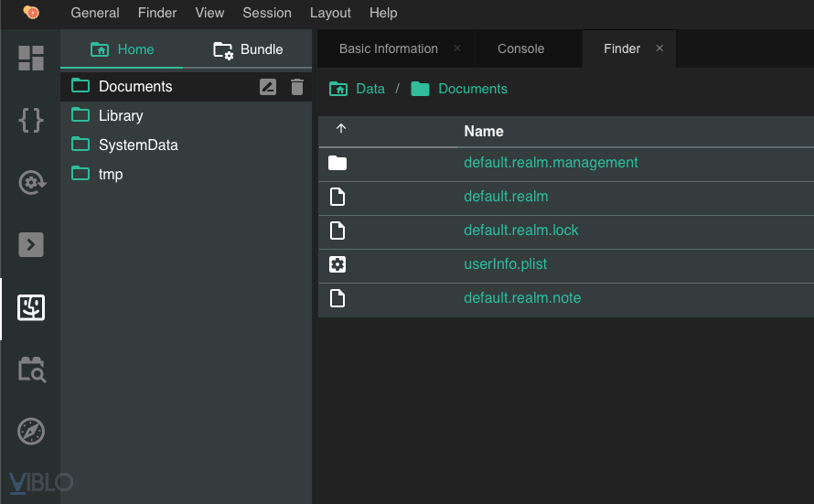Open the terminal arrow sidebar icon
Image resolution: width=814 pixels, height=504 pixels.
(x=31, y=244)
